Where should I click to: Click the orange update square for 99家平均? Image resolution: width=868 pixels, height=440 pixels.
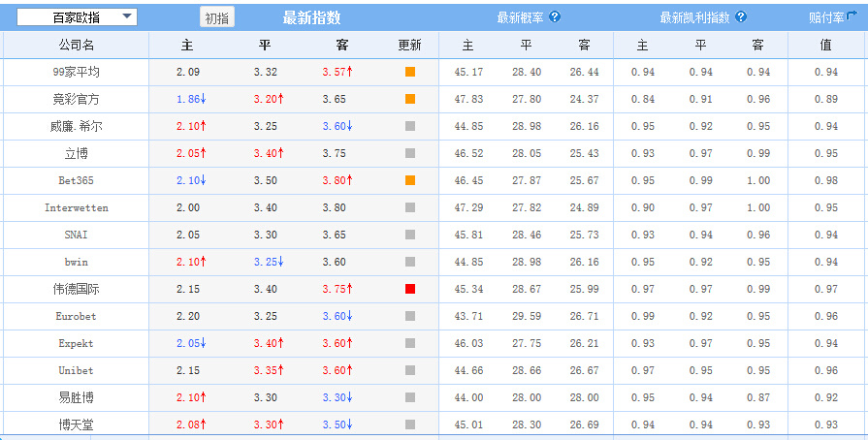pyautogui.click(x=410, y=72)
